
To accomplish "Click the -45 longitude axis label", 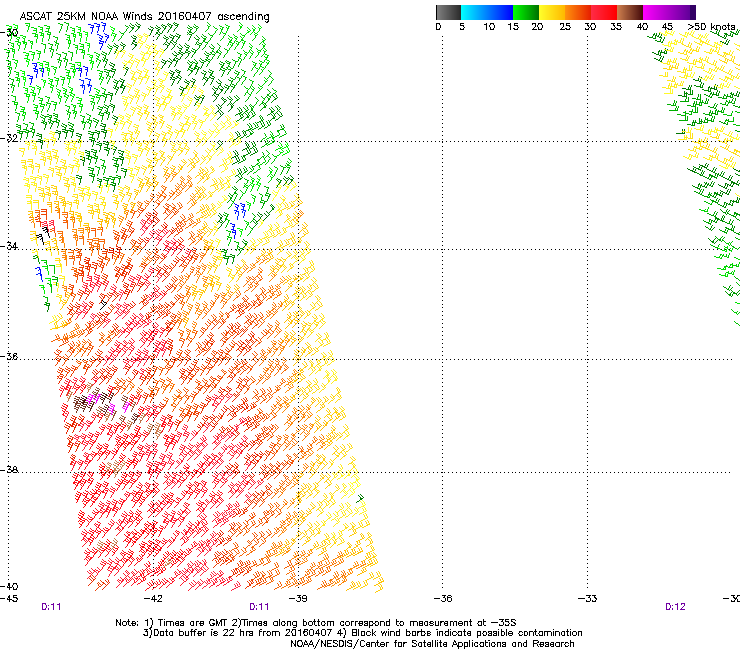I will 9,599.
